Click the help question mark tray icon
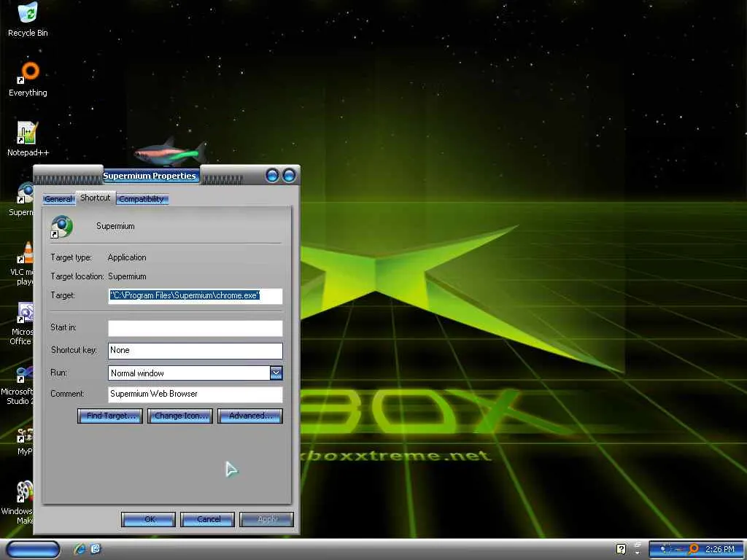This screenshot has width=747, height=560. pyautogui.click(x=621, y=549)
